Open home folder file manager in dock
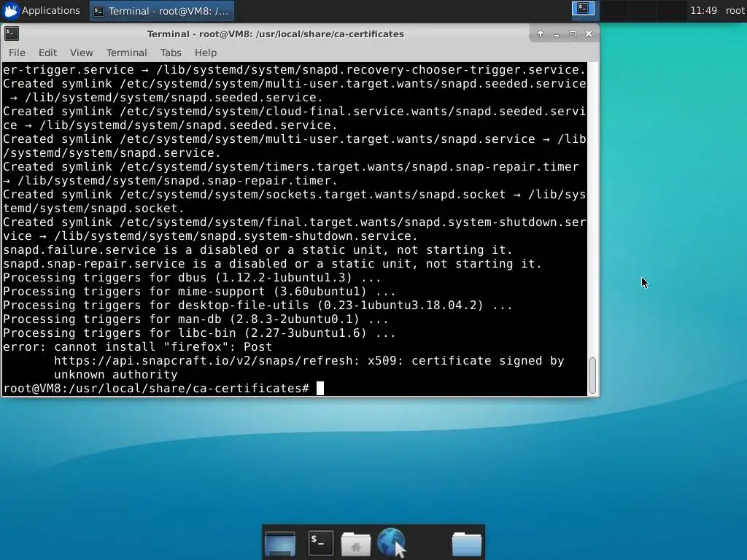 pyautogui.click(x=356, y=543)
